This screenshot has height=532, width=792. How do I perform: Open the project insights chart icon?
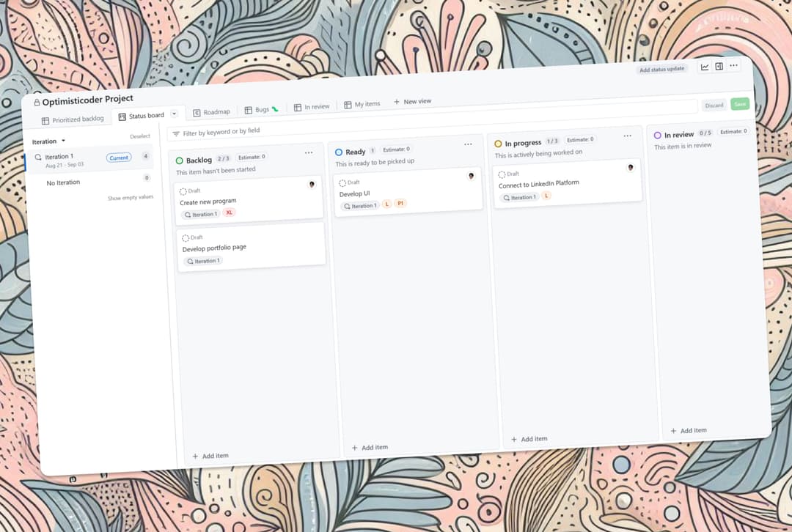[704, 66]
